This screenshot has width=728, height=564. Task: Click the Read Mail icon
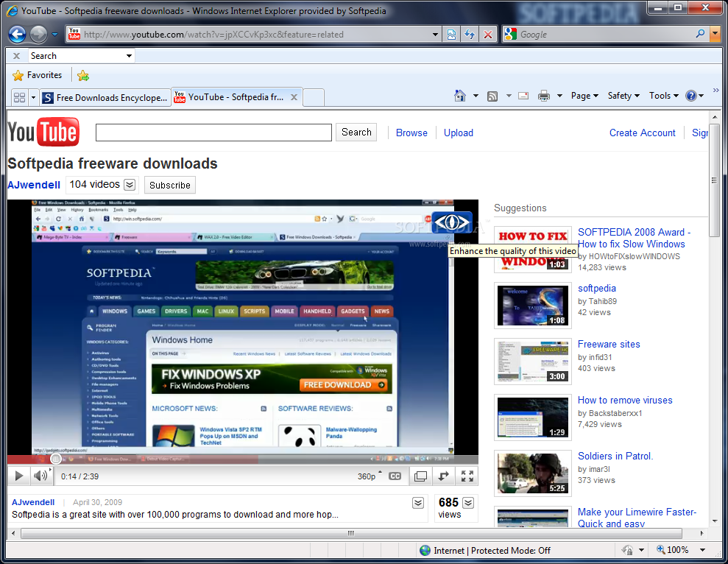tap(523, 96)
